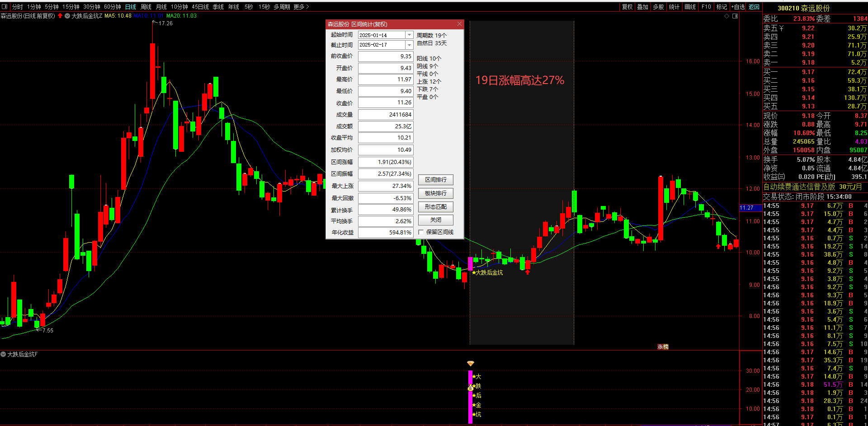This screenshot has height=426, width=868.
Task: Click the 标记 mark toolbar button
Action: click(x=722, y=7)
